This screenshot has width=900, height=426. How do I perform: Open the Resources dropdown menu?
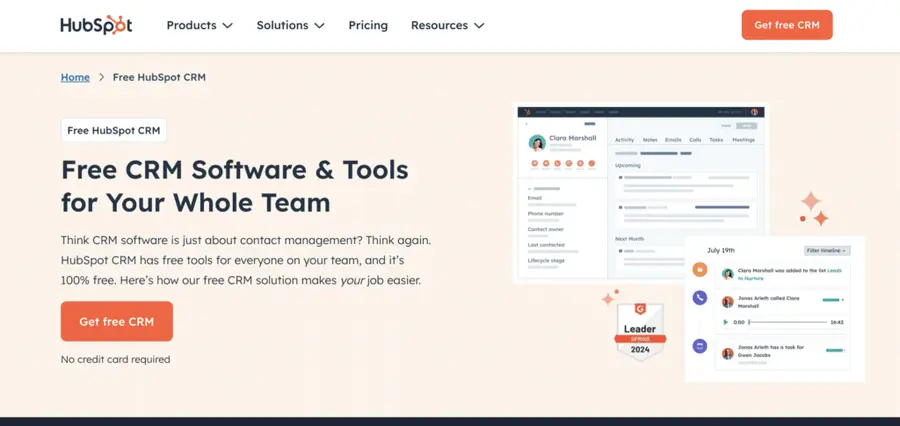[448, 25]
